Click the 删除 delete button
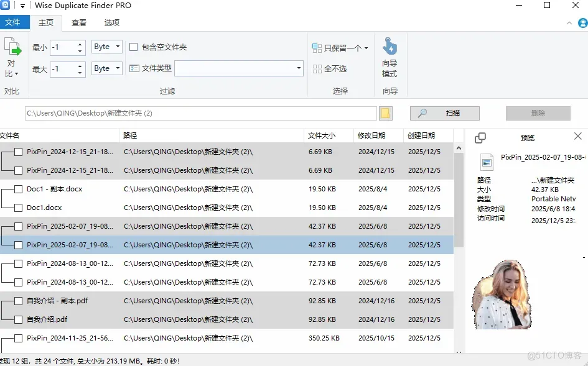 (538, 113)
